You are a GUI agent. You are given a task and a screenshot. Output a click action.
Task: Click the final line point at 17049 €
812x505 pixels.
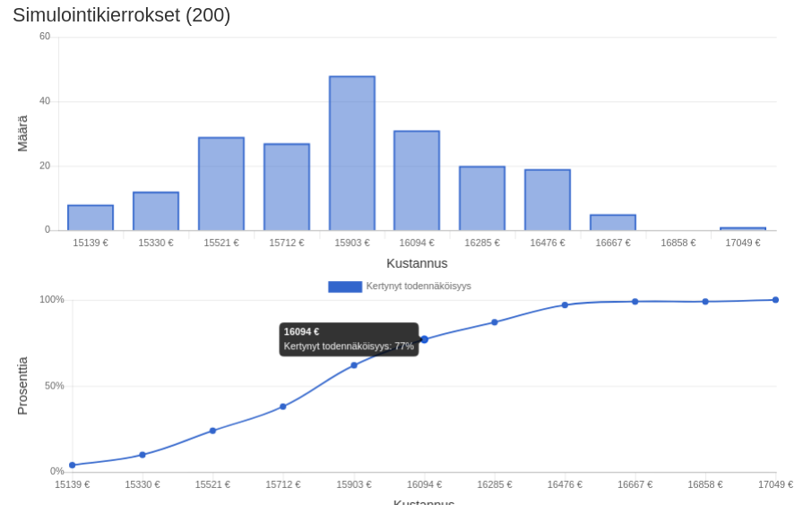[775, 300]
